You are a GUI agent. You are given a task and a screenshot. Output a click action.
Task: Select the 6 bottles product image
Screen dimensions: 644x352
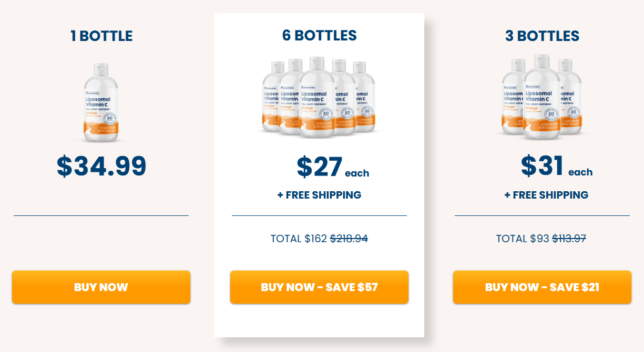tap(319, 100)
